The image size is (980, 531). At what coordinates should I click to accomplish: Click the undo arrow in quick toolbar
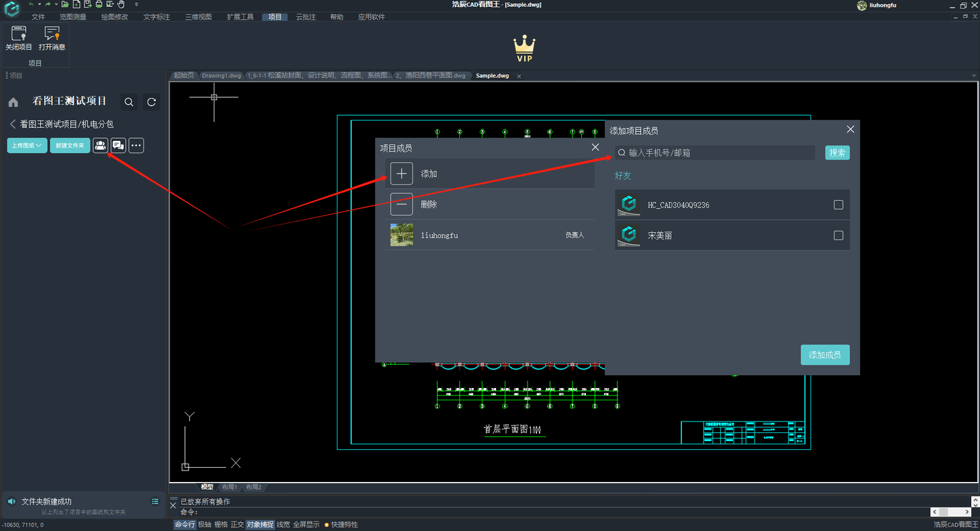click(31, 4)
